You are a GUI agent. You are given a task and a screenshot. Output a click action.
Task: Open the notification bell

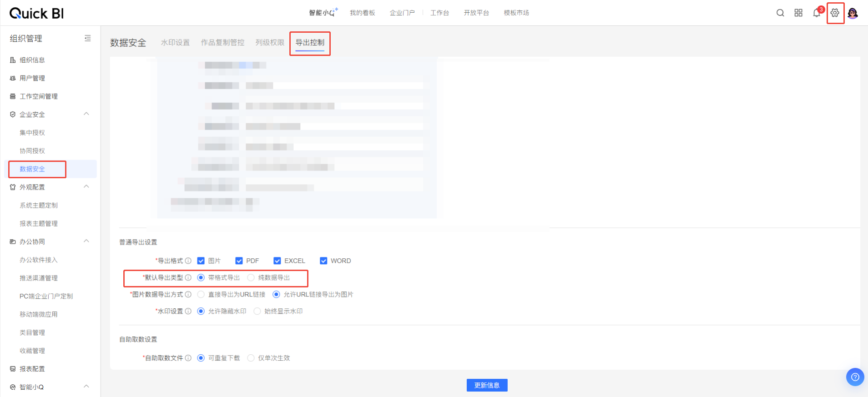click(817, 13)
